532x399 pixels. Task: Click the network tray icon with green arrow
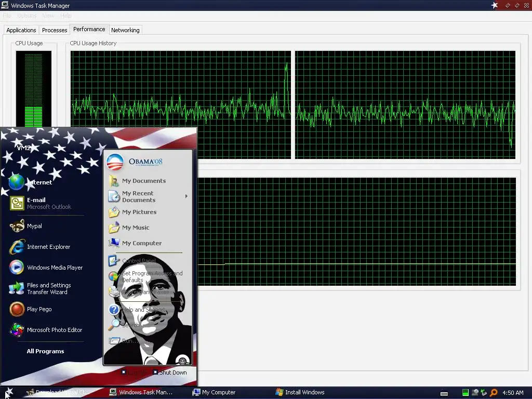(484, 393)
